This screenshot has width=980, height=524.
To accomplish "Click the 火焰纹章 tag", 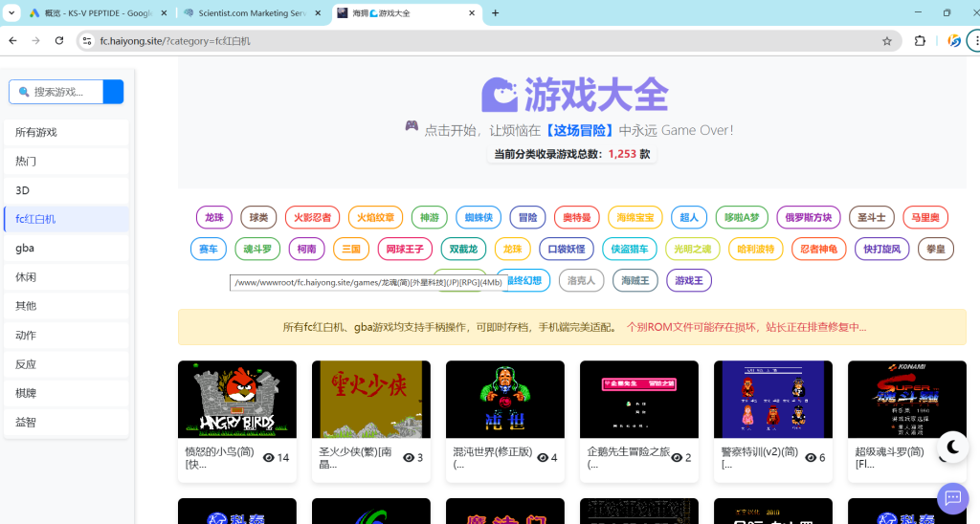I will pyautogui.click(x=375, y=217).
